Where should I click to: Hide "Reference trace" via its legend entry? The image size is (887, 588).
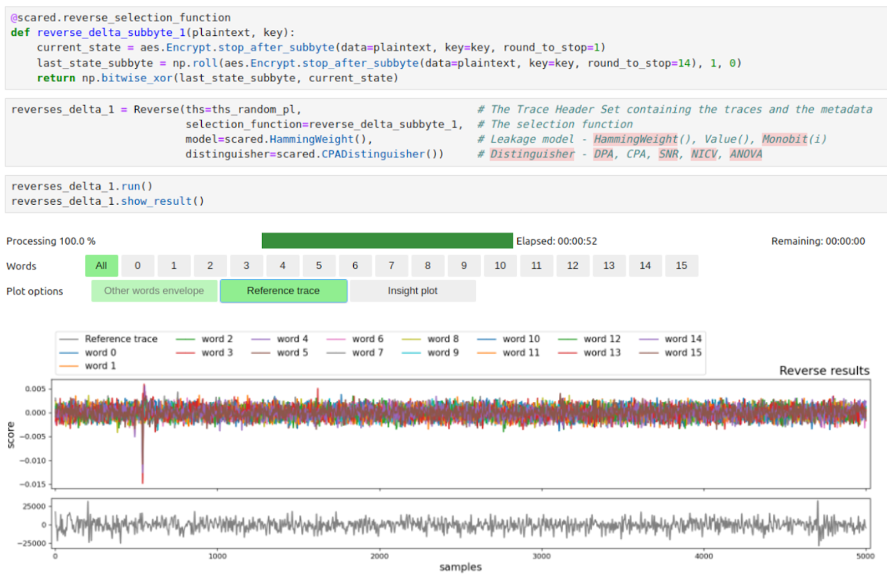[x=121, y=339]
